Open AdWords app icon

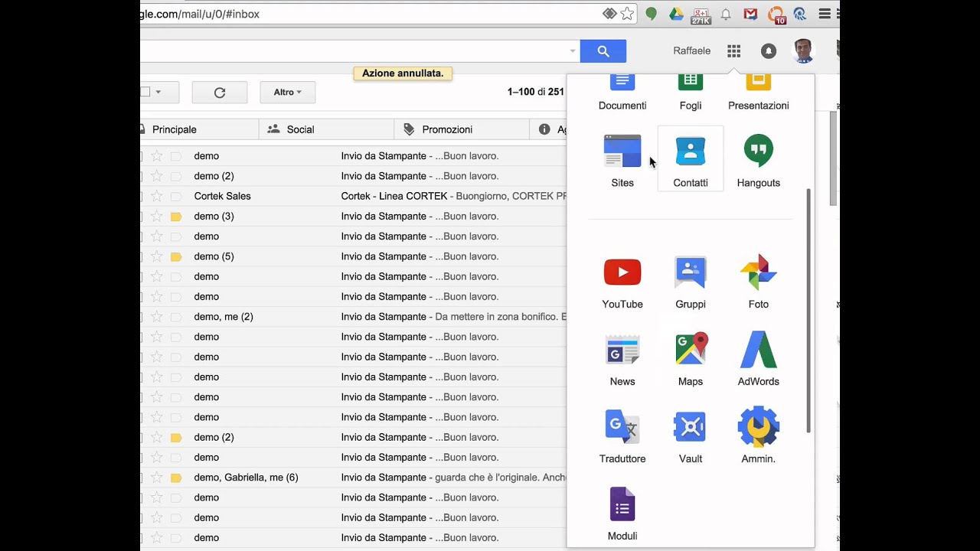coord(758,358)
